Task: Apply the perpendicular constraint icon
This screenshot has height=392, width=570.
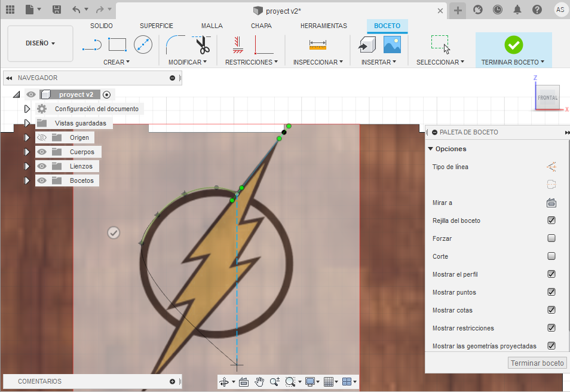Action: [x=264, y=45]
